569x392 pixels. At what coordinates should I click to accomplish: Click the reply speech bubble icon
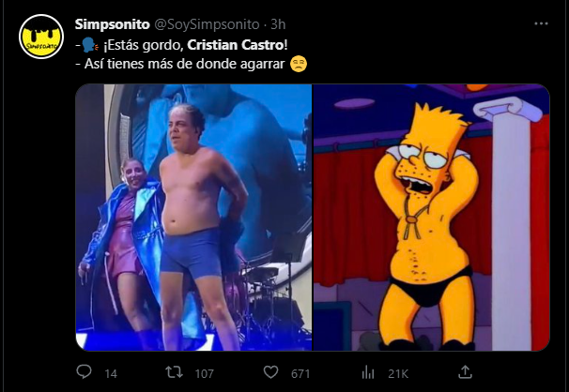click(x=85, y=372)
